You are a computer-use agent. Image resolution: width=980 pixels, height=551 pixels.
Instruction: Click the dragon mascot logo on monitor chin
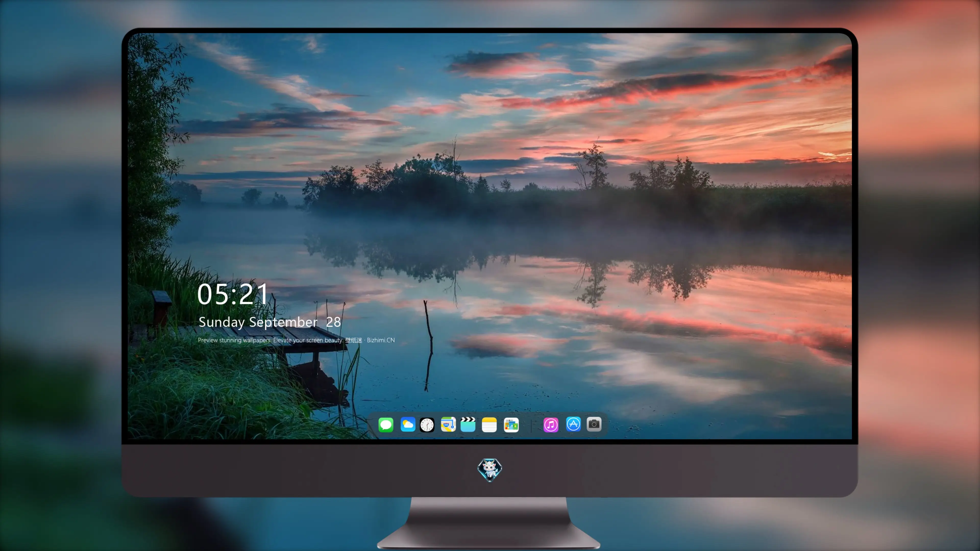[490, 470]
